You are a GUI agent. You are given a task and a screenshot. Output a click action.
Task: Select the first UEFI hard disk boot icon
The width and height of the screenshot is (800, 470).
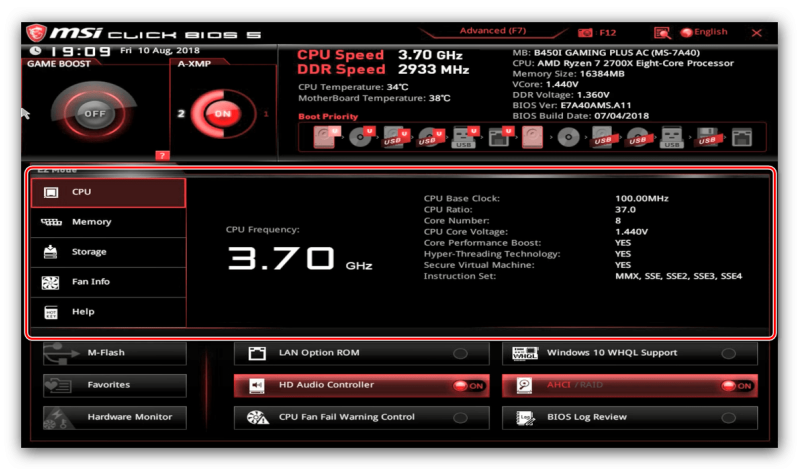(327, 137)
